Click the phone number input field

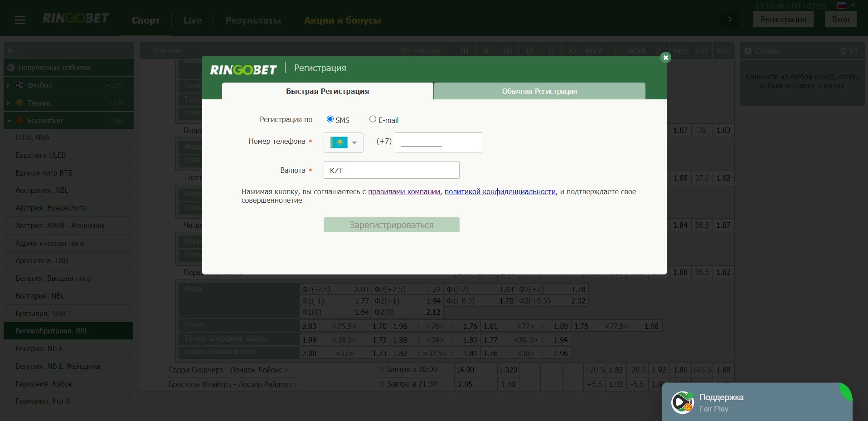pyautogui.click(x=438, y=142)
